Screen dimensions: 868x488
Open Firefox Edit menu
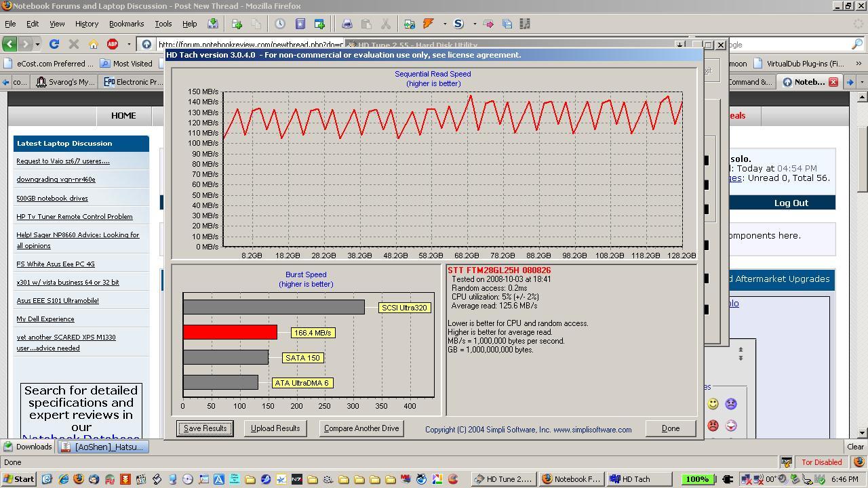coord(32,24)
